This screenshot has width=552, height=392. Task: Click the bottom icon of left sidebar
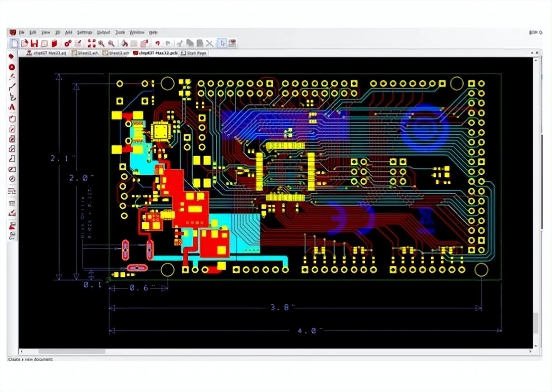tap(12, 236)
